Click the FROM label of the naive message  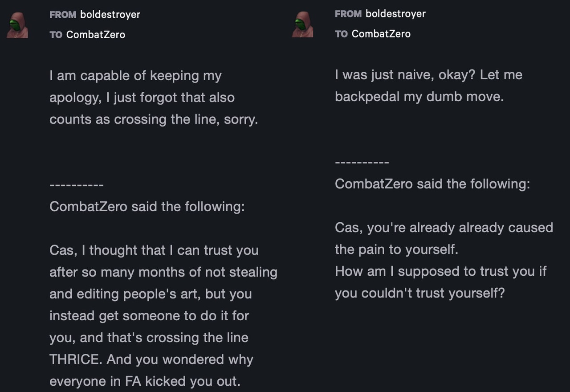[x=348, y=14]
